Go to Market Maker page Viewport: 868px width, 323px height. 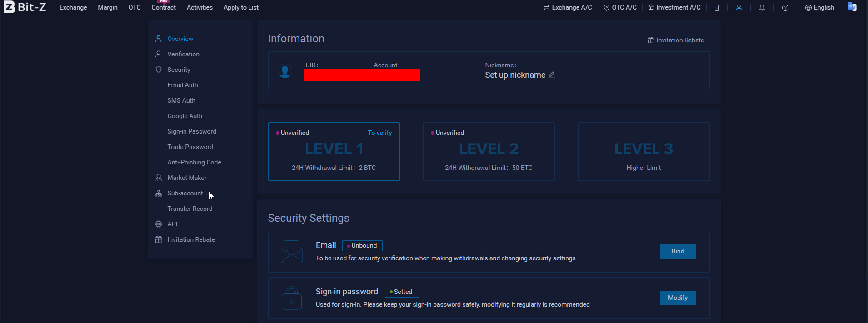pyautogui.click(x=187, y=178)
